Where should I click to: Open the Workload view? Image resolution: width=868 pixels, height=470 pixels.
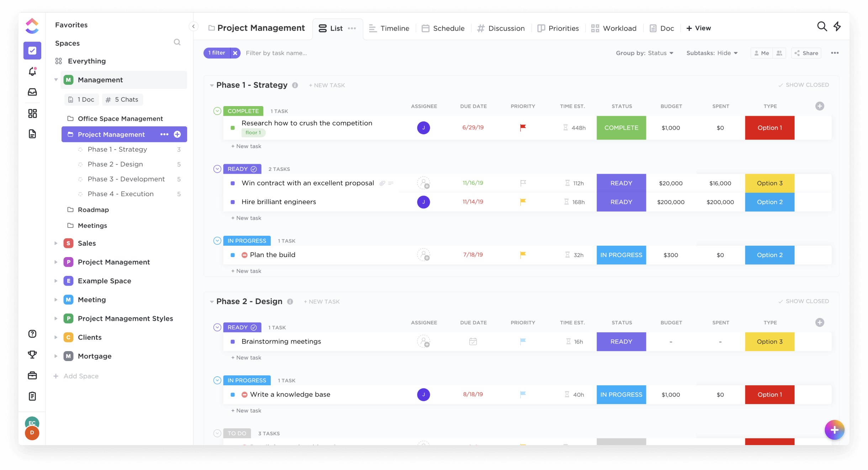tap(614, 28)
